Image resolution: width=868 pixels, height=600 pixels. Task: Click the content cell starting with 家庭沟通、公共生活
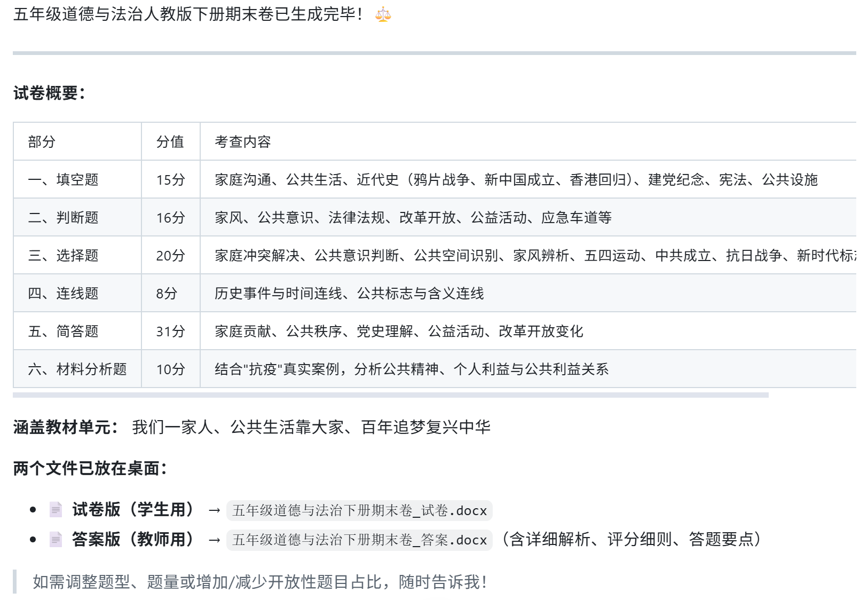[528, 179]
